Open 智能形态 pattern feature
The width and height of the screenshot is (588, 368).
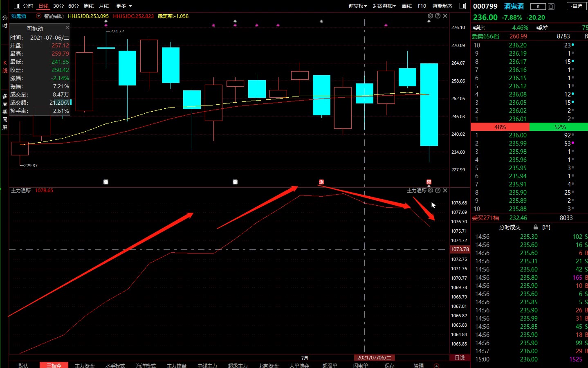442,6
